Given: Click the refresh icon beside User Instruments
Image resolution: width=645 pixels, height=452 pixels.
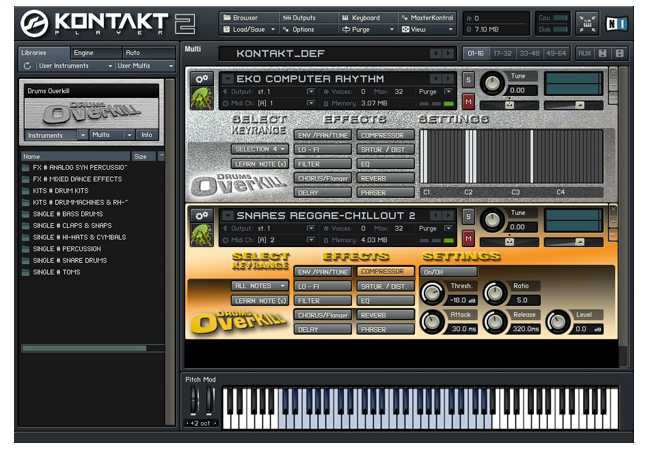Looking at the screenshot, I should (27, 66).
